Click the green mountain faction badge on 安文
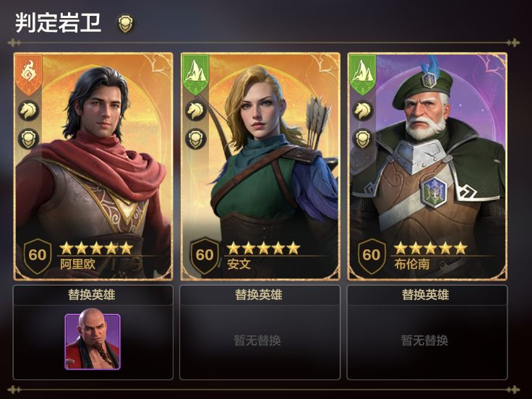The height and width of the screenshot is (399, 532). 196,74
